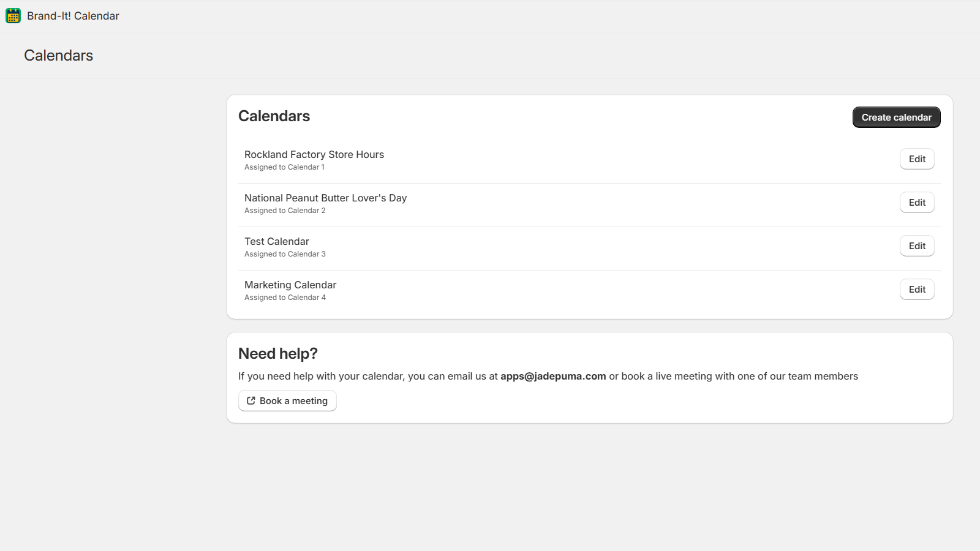Screen dimensions: 980x551
Task: Click the Calendars page title at top left
Action: click(x=59, y=56)
